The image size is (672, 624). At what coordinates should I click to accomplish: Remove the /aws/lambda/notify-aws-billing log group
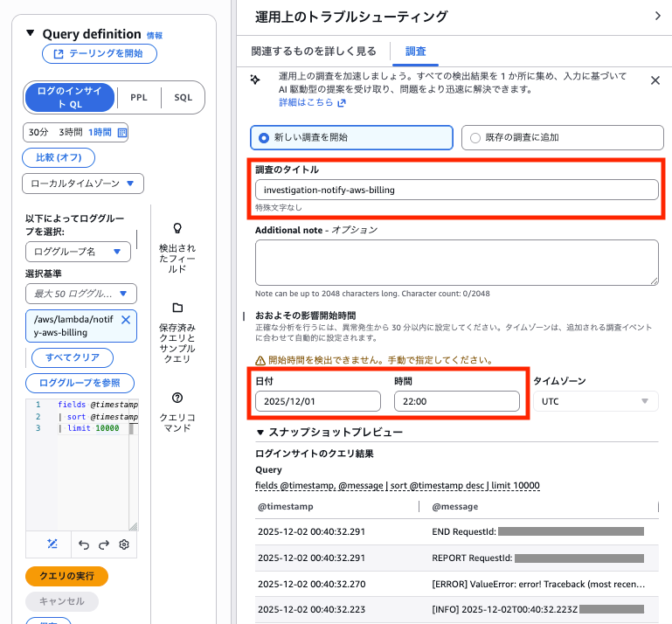point(126,320)
